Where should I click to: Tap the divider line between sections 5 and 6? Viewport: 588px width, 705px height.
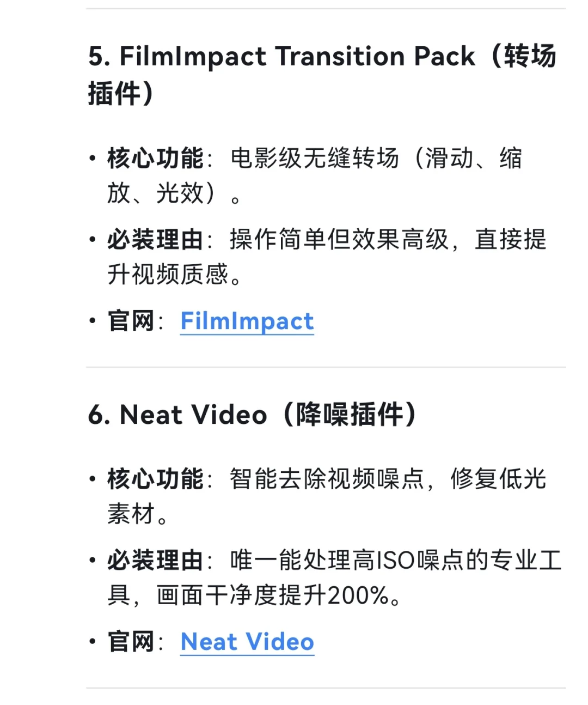326,367
